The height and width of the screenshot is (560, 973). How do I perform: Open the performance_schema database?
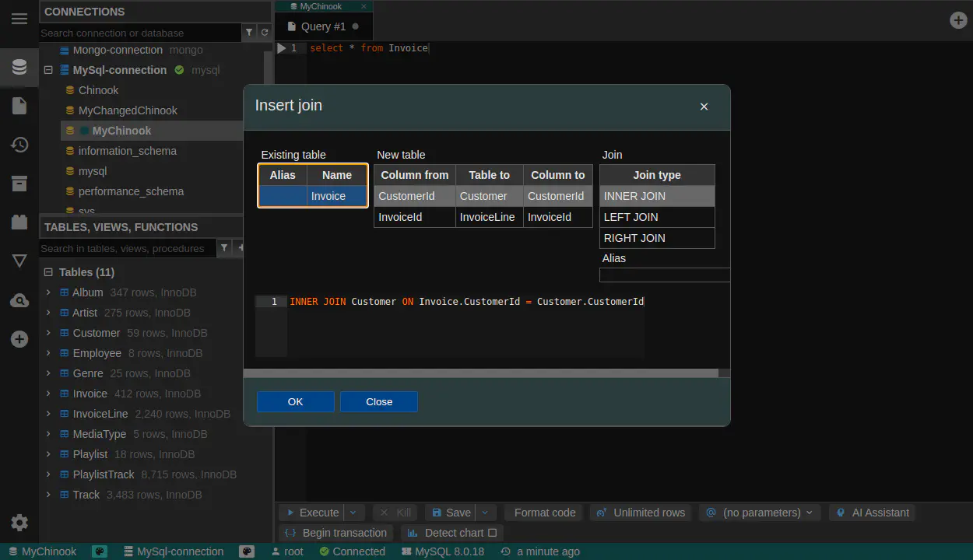(131, 191)
